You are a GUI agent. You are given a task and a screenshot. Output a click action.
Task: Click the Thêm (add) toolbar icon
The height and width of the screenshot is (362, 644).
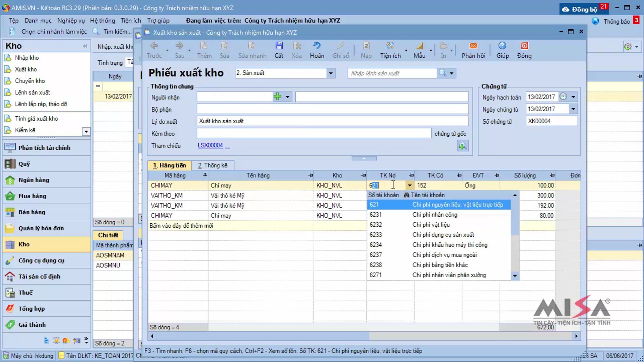tap(204, 46)
